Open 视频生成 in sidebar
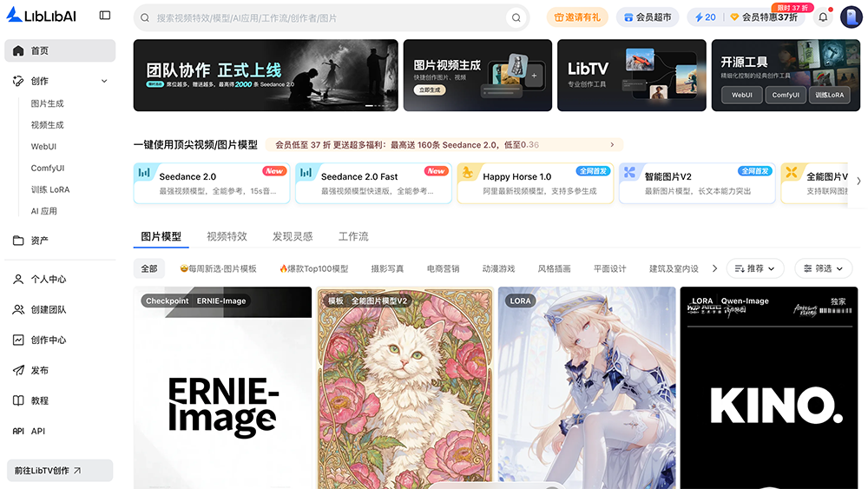 pos(47,125)
